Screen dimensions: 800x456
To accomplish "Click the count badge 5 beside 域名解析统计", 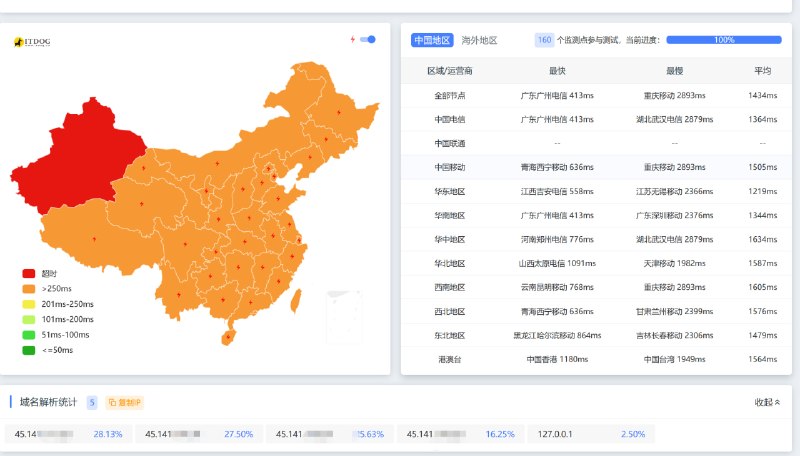I will 92,402.
